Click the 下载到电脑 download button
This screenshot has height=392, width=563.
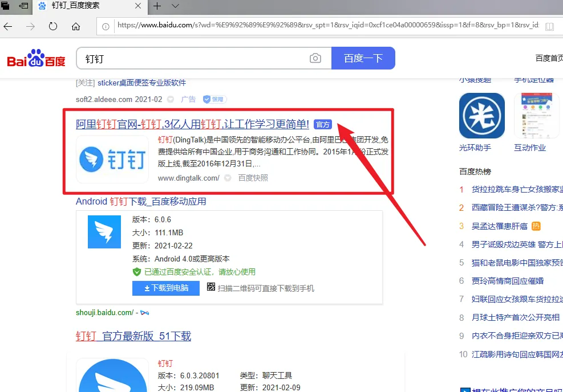(x=166, y=288)
